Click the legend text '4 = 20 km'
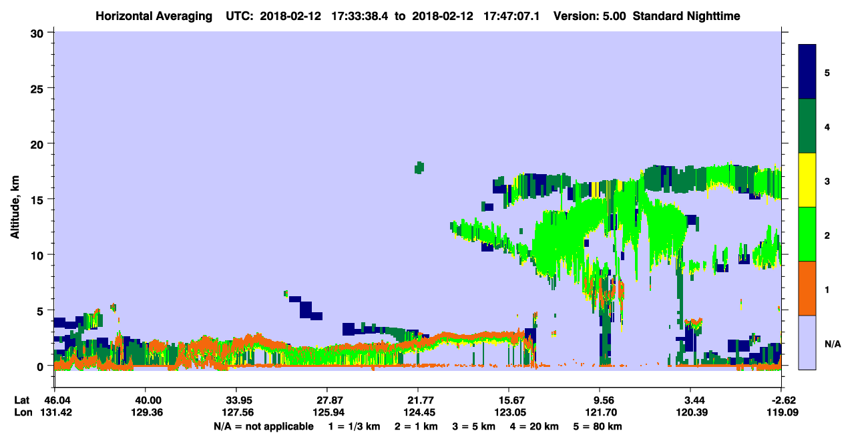The width and height of the screenshot is (868, 445). [x=535, y=426]
